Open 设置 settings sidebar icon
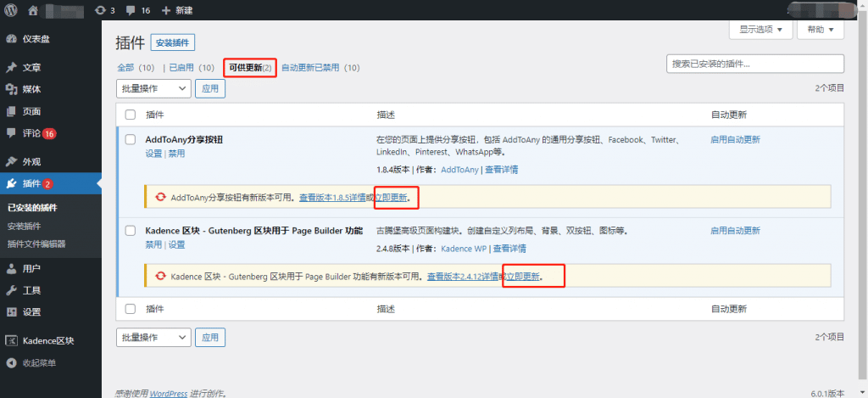Image resolution: width=868 pixels, height=398 pixels. point(11,312)
